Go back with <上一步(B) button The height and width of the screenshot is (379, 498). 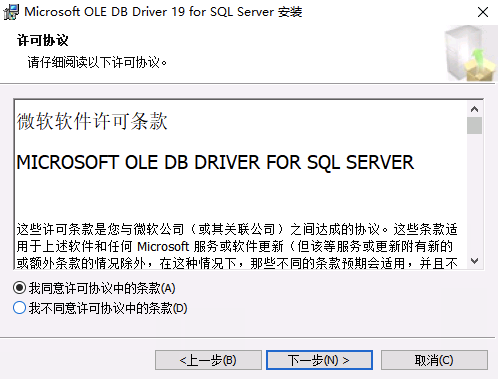pos(208,360)
